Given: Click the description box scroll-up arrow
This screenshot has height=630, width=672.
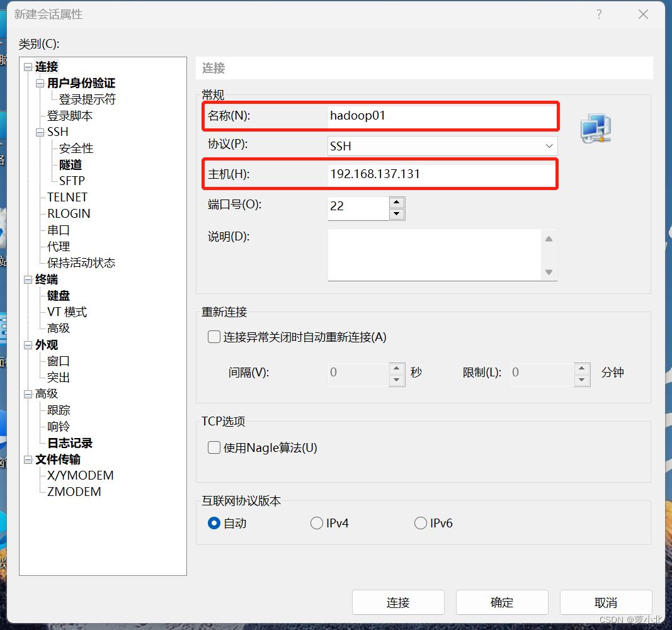Looking at the screenshot, I should pyautogui.click(x=549, y=239).
